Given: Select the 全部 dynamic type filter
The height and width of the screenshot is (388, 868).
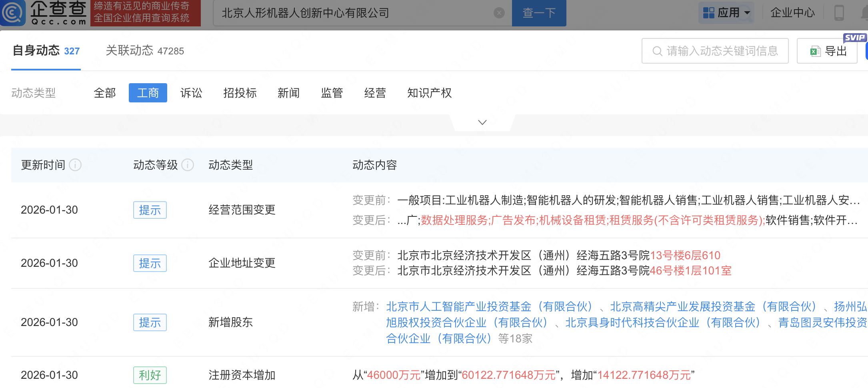Looking at the screenshot, I should pyautogui.click(x=105, y=93).
